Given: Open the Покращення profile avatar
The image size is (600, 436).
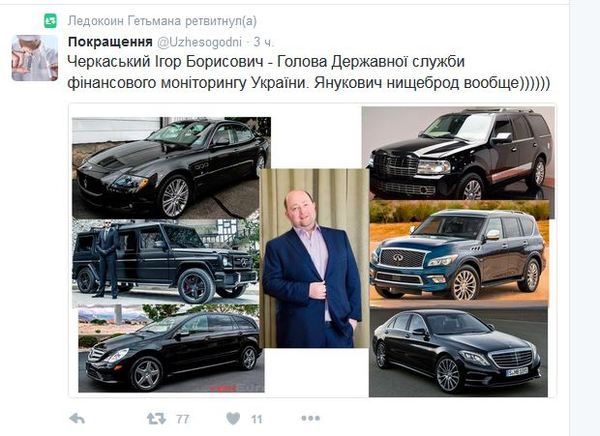Looking at the screenshot, I should pos(34,58).
